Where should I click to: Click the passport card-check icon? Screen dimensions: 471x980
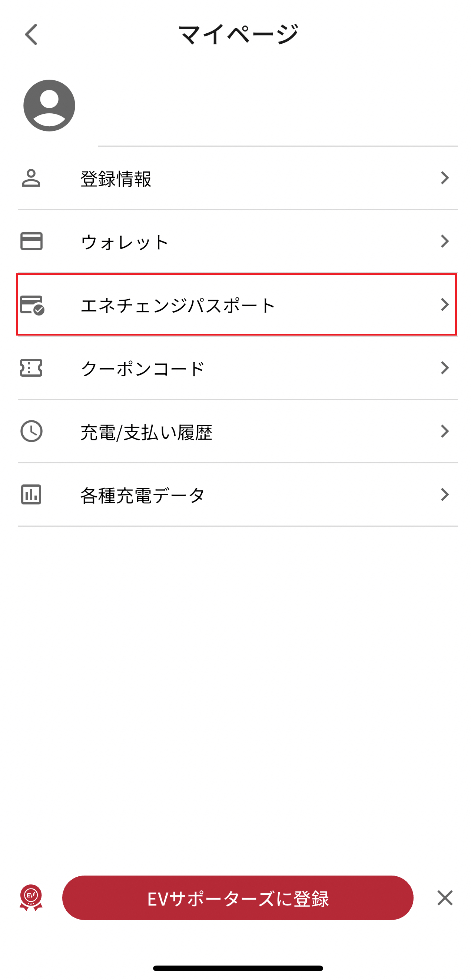pos(32,305)
